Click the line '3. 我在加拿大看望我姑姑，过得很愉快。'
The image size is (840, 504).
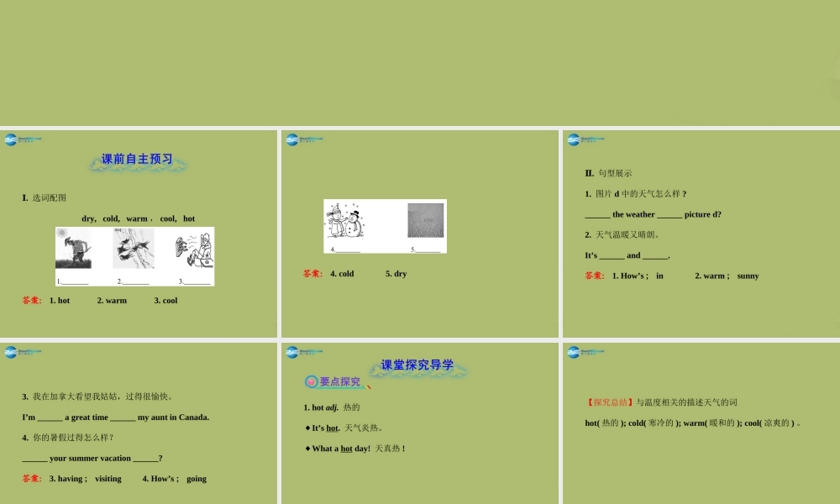coord(97,396)
